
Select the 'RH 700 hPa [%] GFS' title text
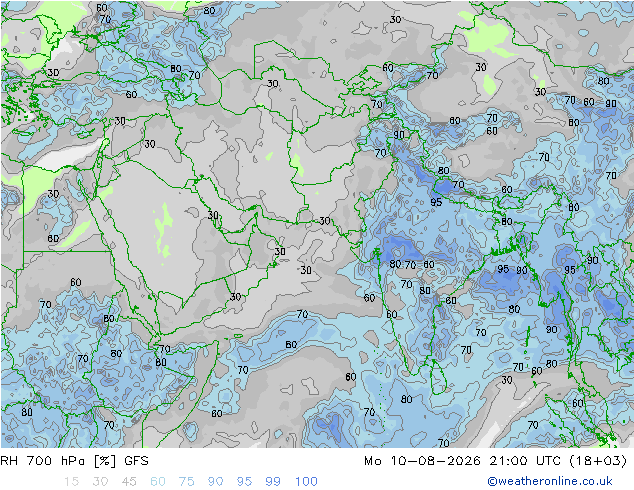(74, 461)
